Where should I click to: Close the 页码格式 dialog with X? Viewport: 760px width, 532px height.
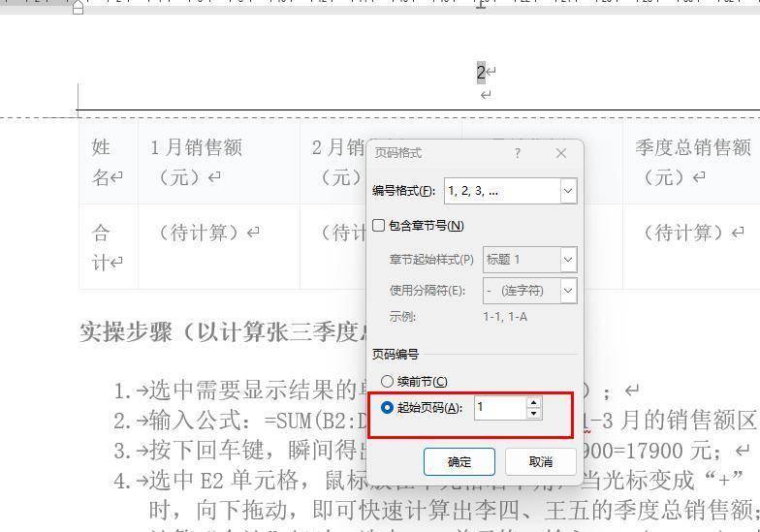560,153
